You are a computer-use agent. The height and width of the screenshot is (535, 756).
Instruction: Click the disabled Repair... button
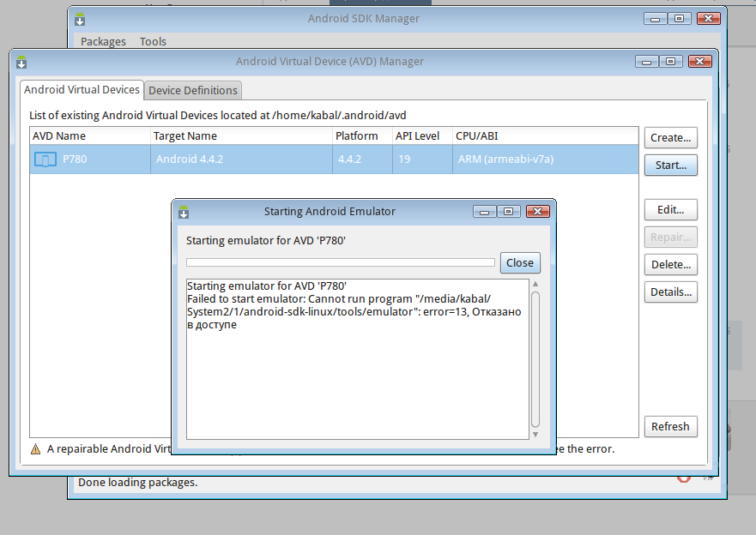671,237
